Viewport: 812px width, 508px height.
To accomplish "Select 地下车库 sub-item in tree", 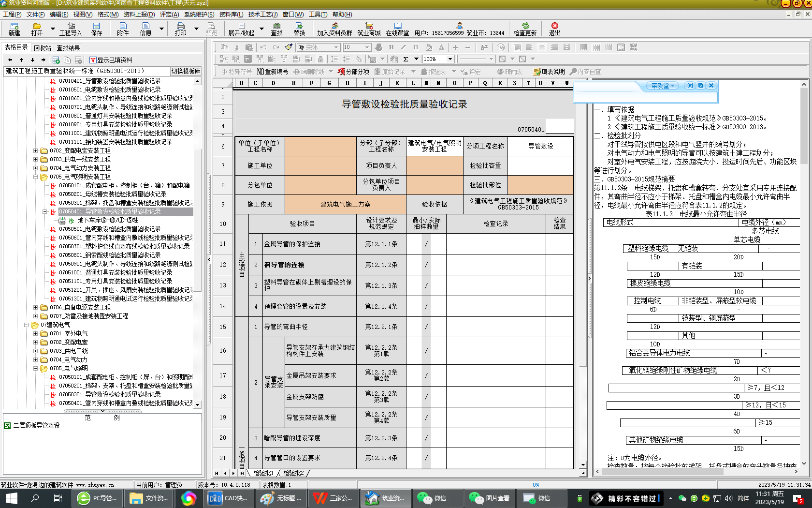I will point(108,220).
